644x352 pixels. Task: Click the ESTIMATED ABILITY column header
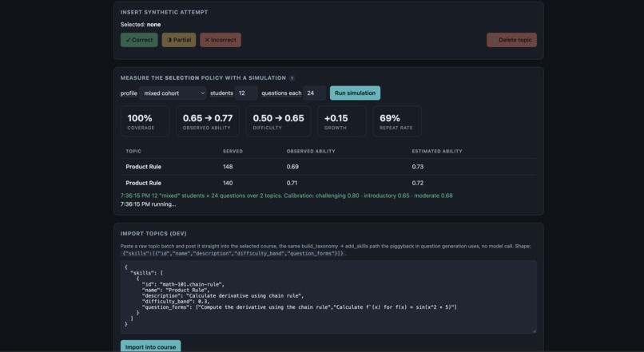pyautogui.click(x=437, y=152)
